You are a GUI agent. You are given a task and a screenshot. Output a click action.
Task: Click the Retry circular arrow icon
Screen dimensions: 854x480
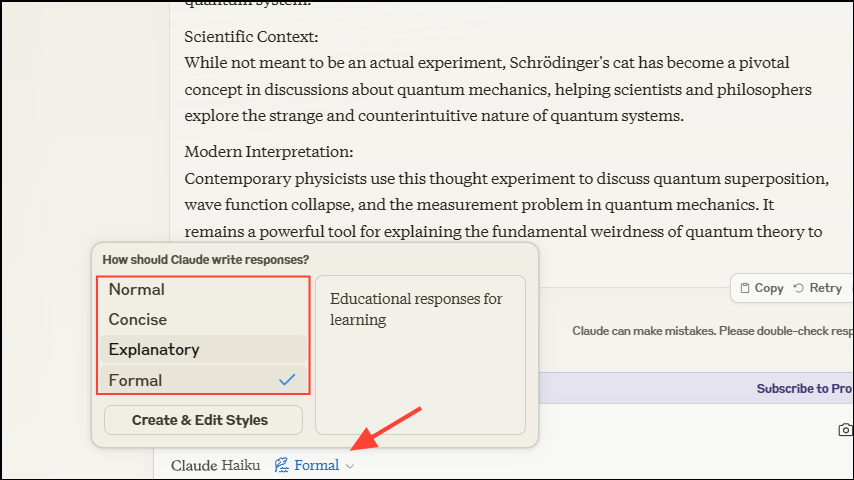(x=799, y=288)
